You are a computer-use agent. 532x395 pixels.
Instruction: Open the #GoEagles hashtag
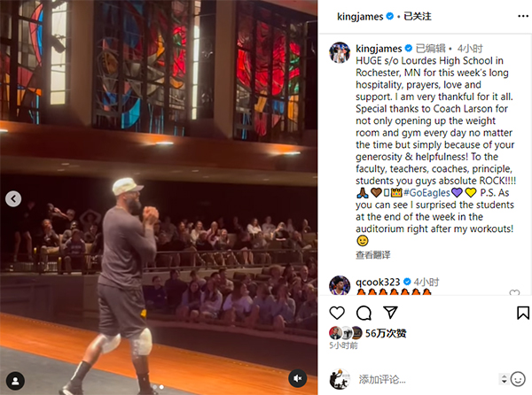pyautogui.click(x=426, y=193)
